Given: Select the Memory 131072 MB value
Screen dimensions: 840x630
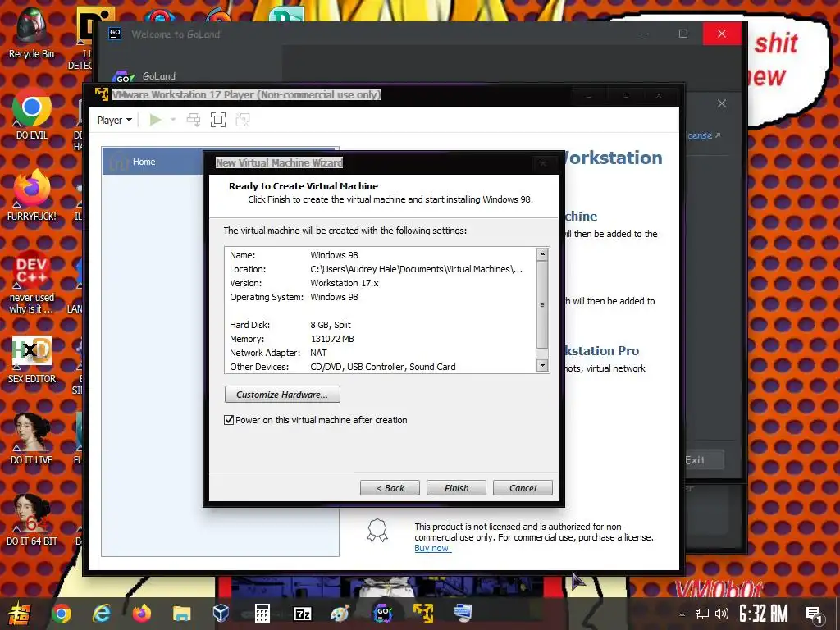Looking at the screenshot, I should (332, 339).
